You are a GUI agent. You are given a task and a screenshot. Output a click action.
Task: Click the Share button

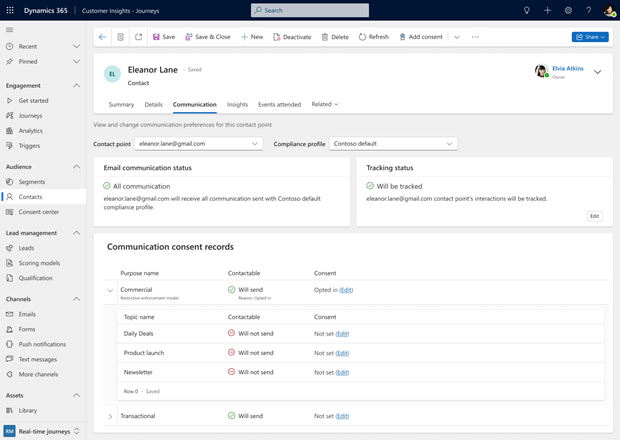(590, 37)
